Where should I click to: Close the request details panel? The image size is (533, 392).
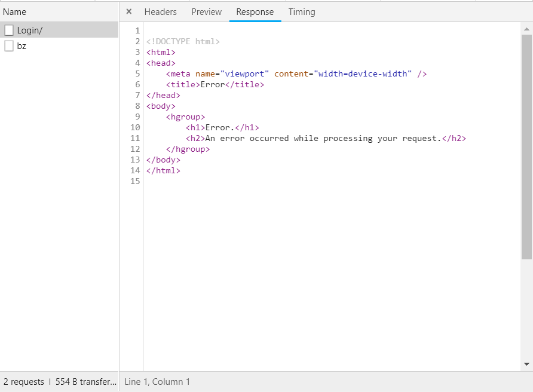tap(129, 11)
